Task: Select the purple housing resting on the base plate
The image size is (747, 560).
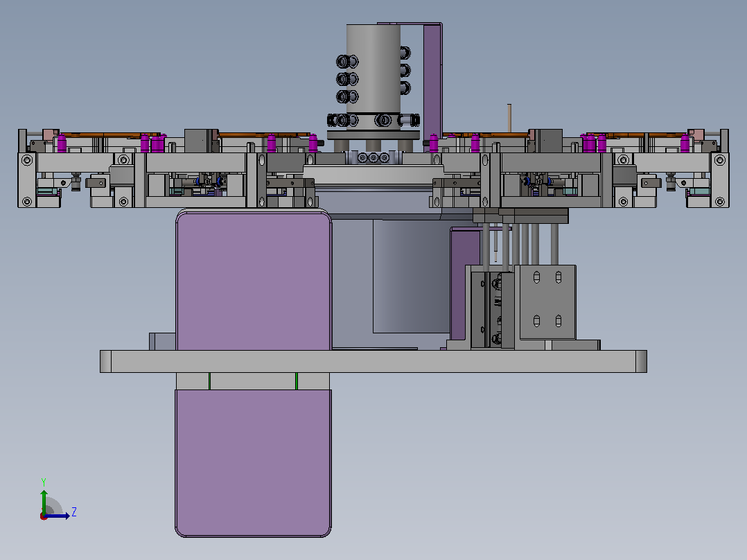Action: tap(254, 281)
